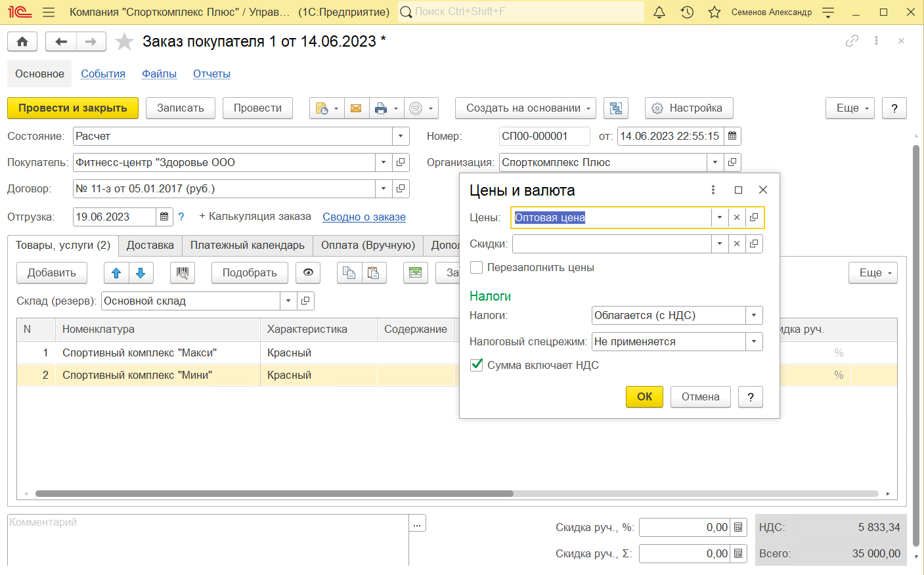This screenshot has height=575, width=924.
Task: Copy rows icon in table toolbar
Action: pos(349,273)
